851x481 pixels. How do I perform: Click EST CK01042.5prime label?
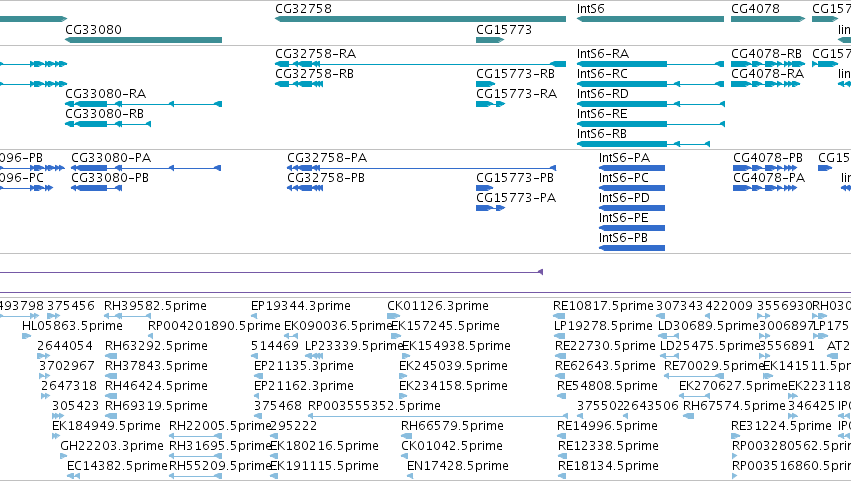coord(452,446)
